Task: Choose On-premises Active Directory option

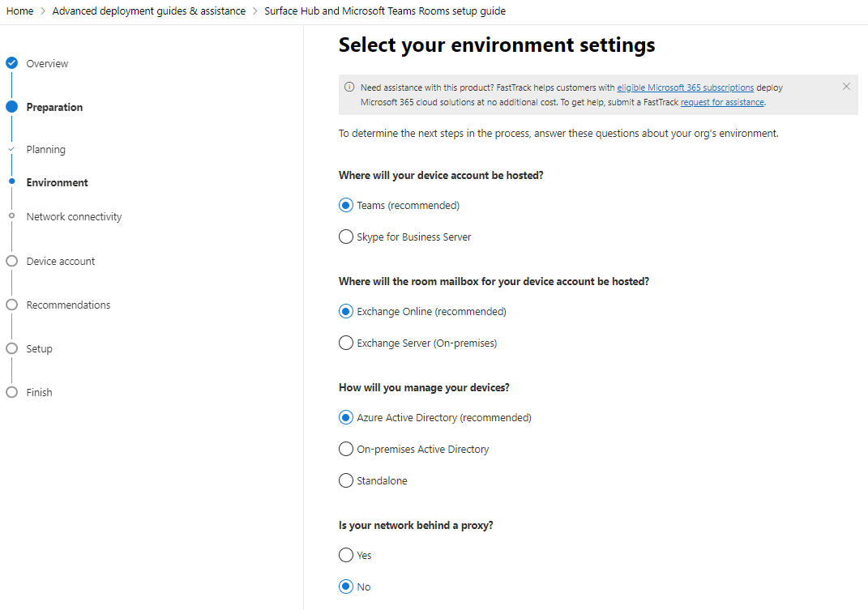Action: point(346,450)
